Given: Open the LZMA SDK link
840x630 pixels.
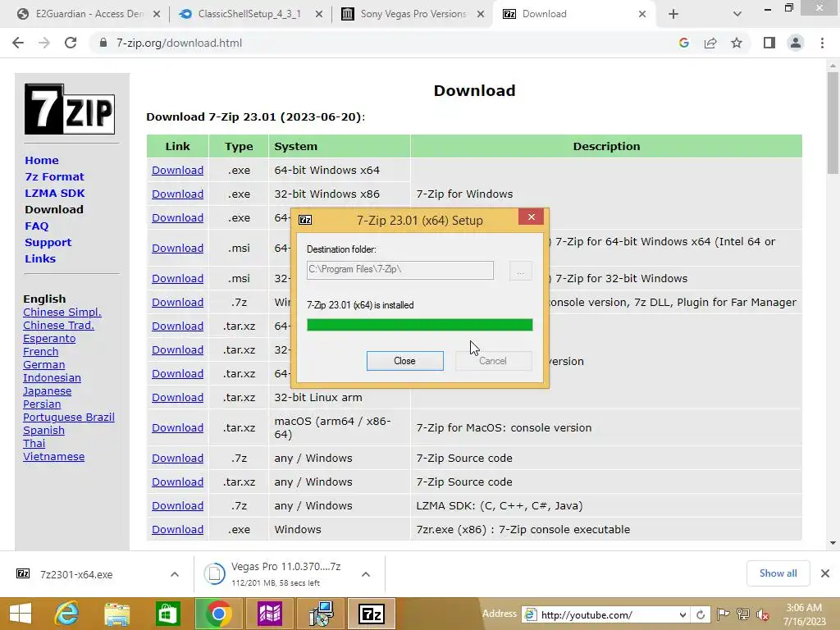Looking at the screenshot, I should coord(55,193).
